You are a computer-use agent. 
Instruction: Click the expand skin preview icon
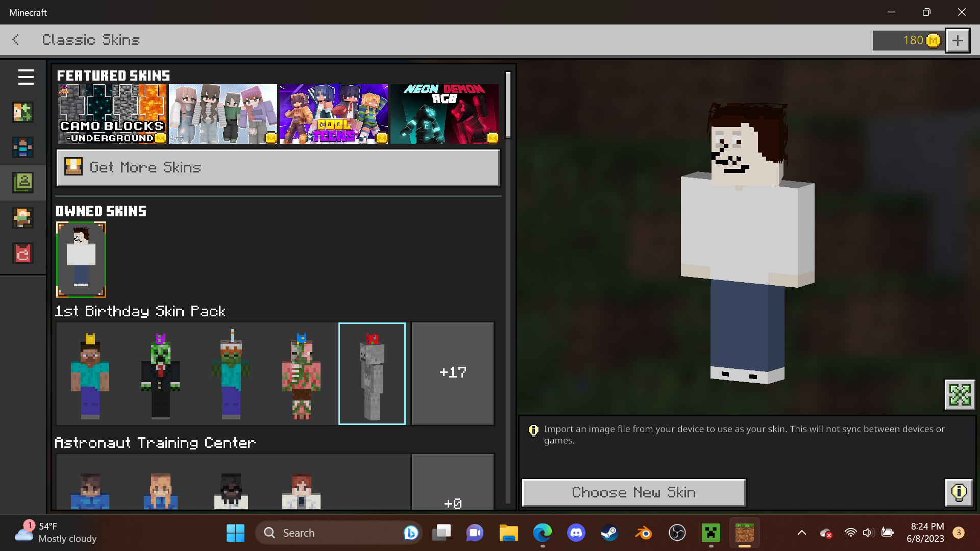pos(960,394)
